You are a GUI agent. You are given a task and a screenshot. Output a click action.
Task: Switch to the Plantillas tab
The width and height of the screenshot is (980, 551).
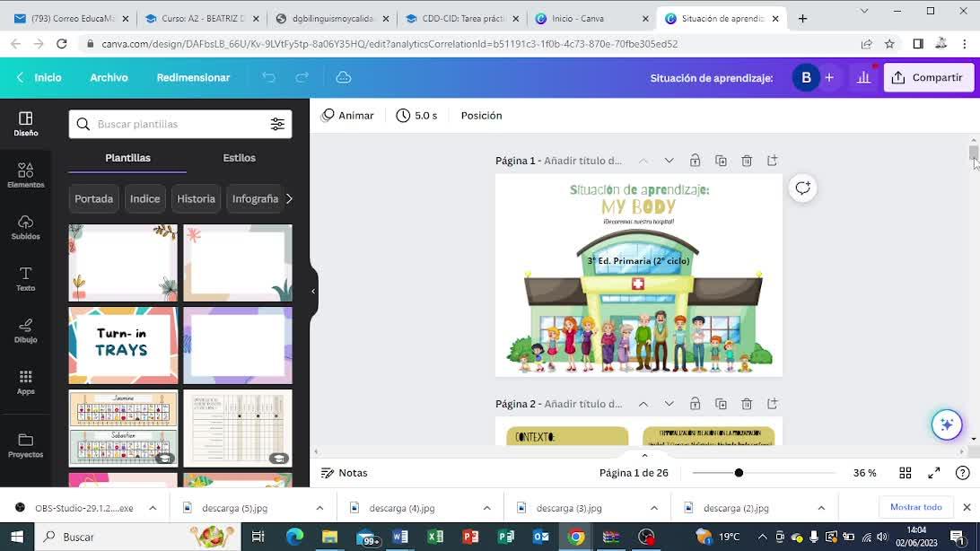127,158
